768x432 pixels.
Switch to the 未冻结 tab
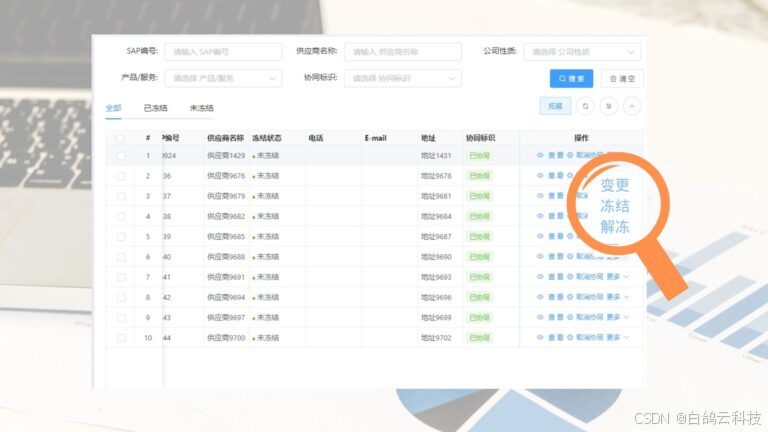[201, 108]
